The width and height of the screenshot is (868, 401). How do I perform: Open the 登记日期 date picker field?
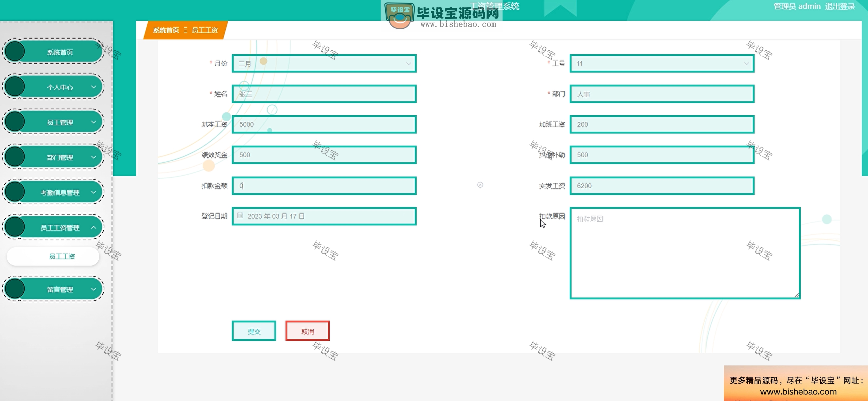click(x=324, y=216)
